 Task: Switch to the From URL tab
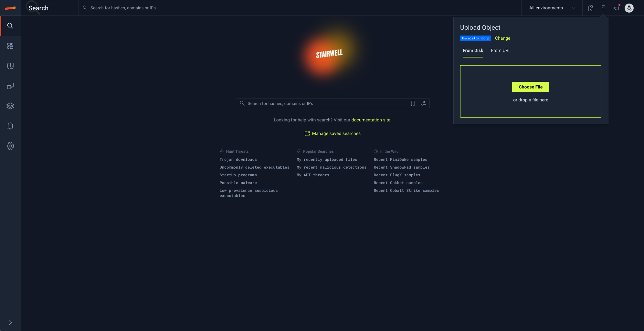click(x=501, y=51)
